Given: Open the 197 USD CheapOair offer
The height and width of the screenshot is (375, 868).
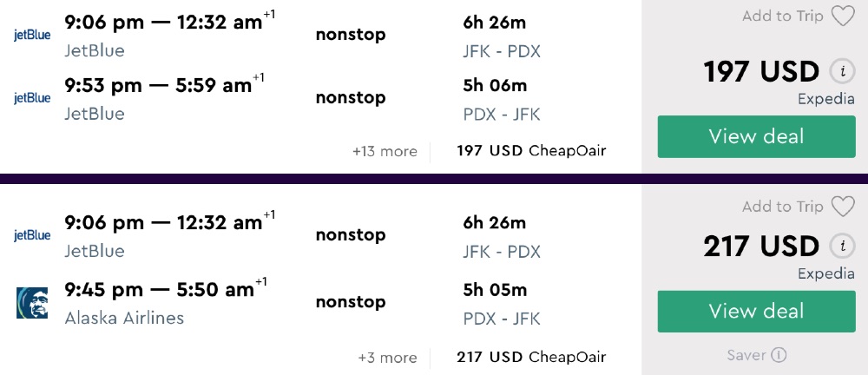Looking at the screenshot, I should (x=531, y=151).
